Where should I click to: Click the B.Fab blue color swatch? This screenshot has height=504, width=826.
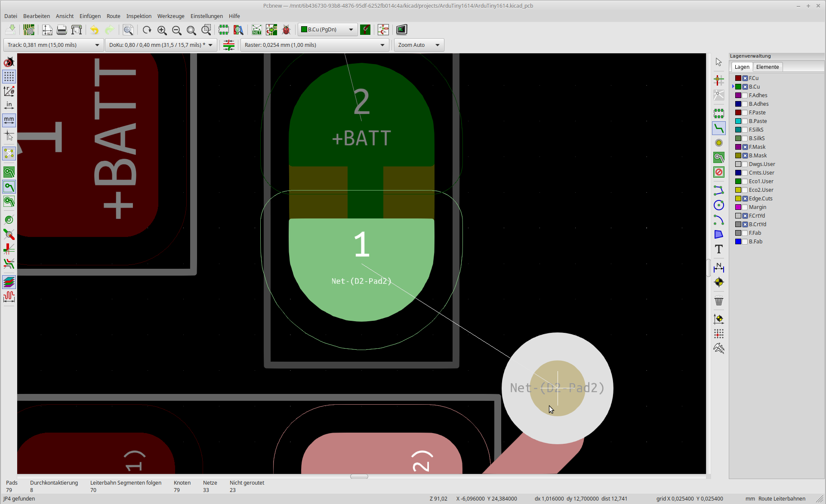pyautogui.click(x=738, y=242)
